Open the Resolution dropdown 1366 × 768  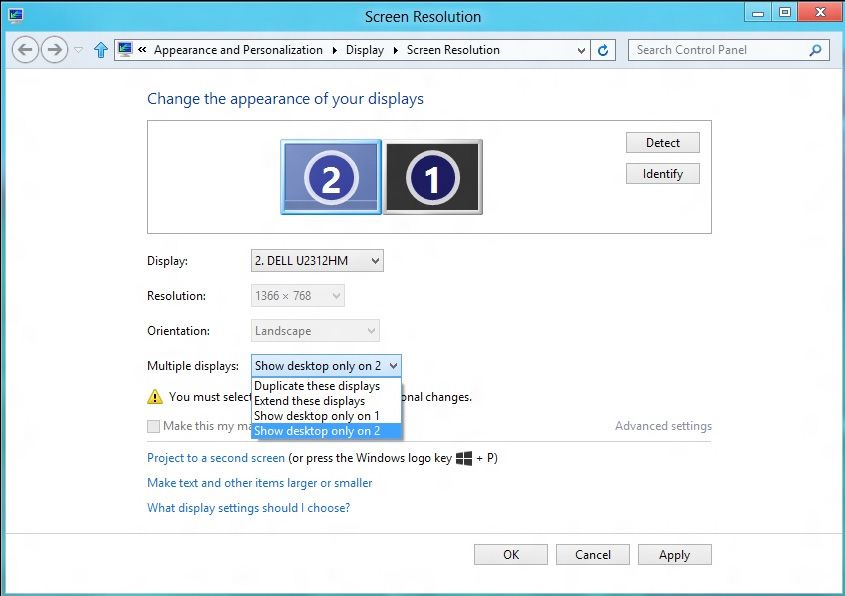[298, 296]
